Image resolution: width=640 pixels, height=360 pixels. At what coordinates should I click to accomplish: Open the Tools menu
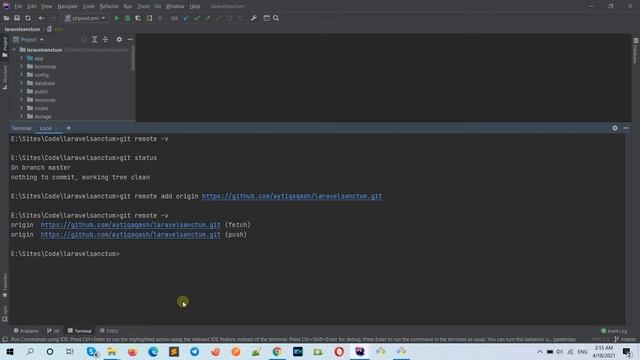coord(143,6)
